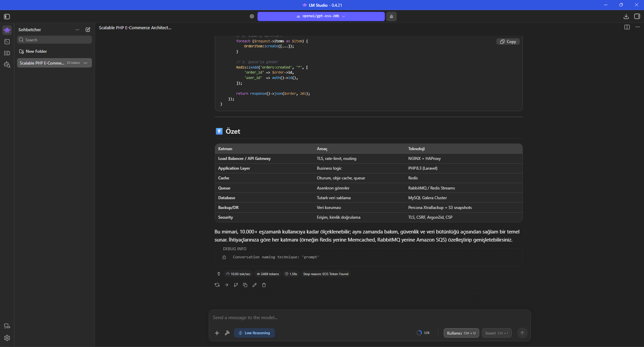Screen dimensions: 644x347
Task: Click the debug bug icon
Action: pyautogui.click(x=224, y=257)
